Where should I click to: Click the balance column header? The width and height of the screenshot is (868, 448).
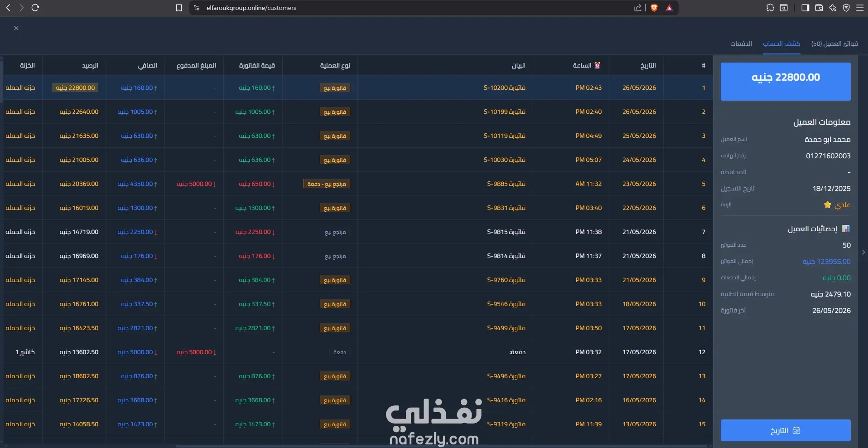90,65
